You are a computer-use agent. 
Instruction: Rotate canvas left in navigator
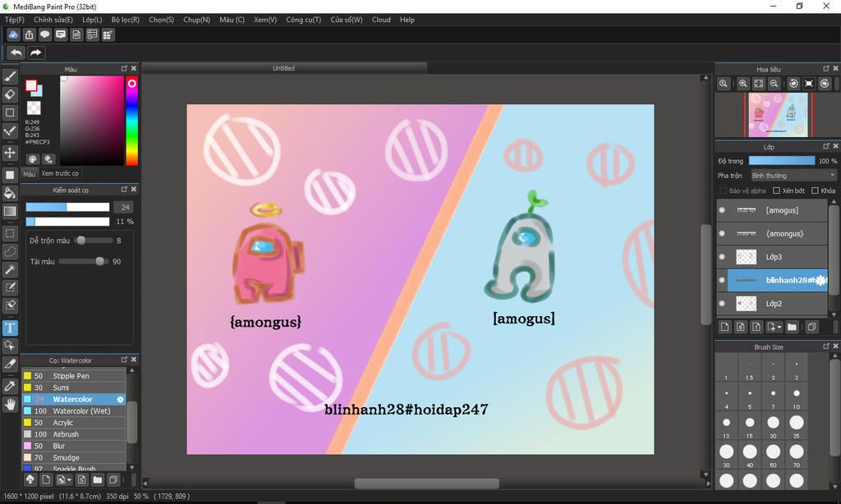tap(793, 84)
